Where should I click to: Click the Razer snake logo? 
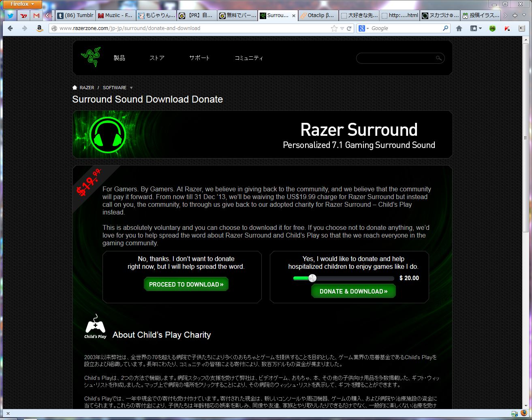pos(91,57)
